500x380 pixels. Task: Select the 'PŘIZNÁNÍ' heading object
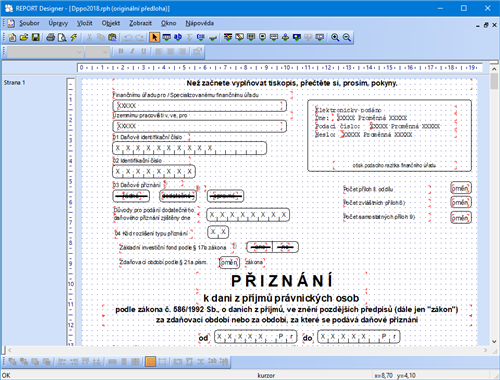click(x=282, y=281)
